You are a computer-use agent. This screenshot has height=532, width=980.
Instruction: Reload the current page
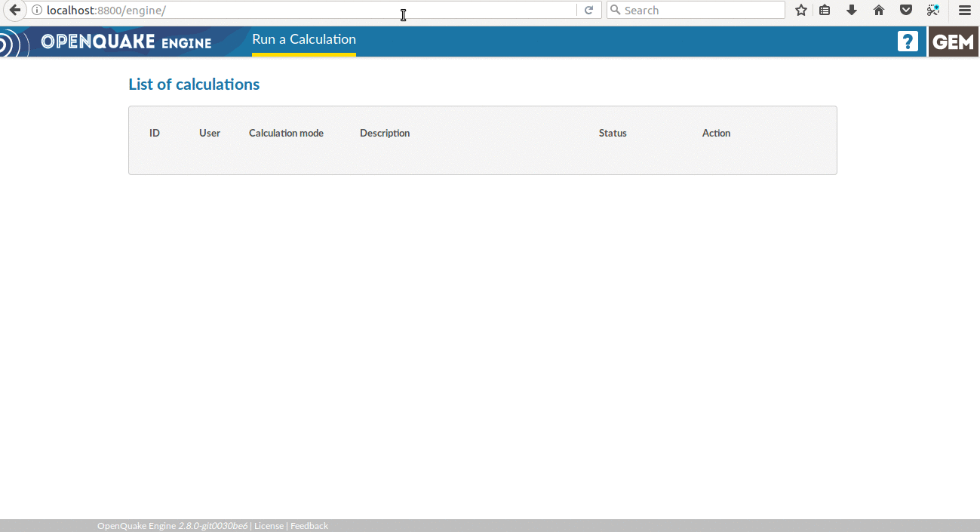pyautogui.click(x=588, y=11)
